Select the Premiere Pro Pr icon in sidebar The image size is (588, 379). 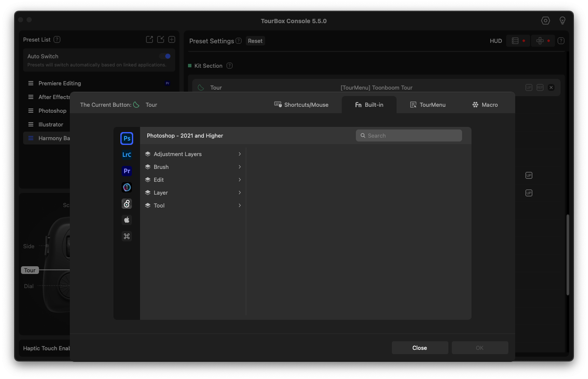(x=127, y=171)
